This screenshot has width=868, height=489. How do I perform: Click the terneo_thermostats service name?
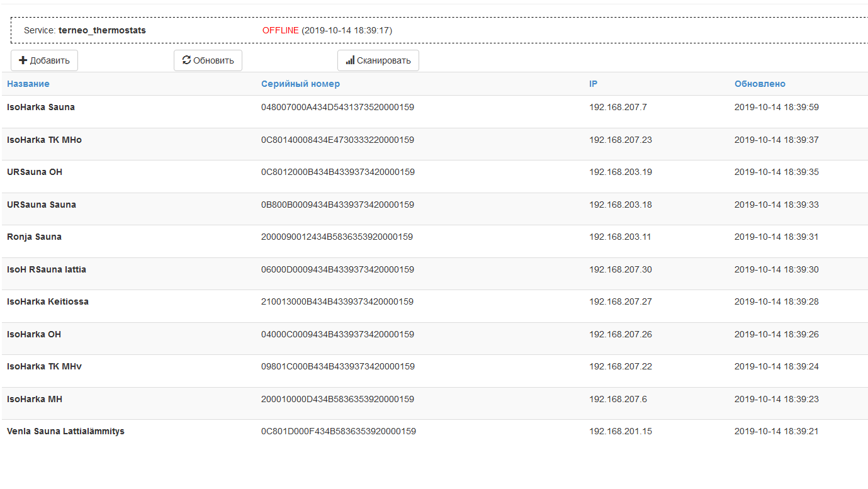click(x=102, y=30)
